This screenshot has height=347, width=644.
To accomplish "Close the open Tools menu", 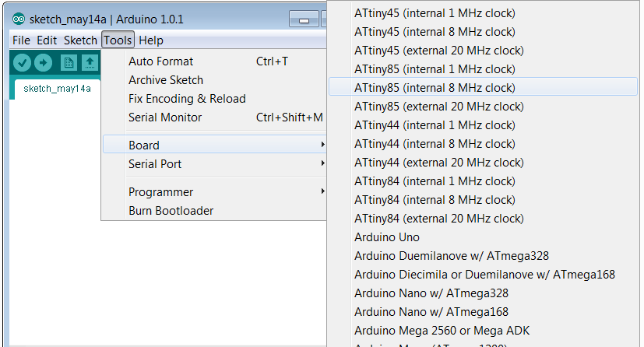I will click(118, 40).
